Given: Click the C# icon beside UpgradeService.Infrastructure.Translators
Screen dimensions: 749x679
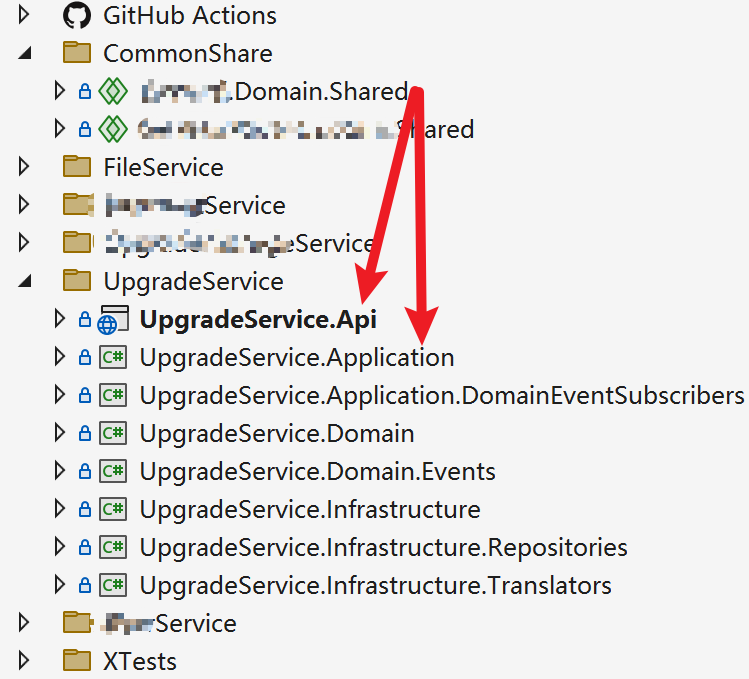Looking at the screenshot, I should point(112,586).
